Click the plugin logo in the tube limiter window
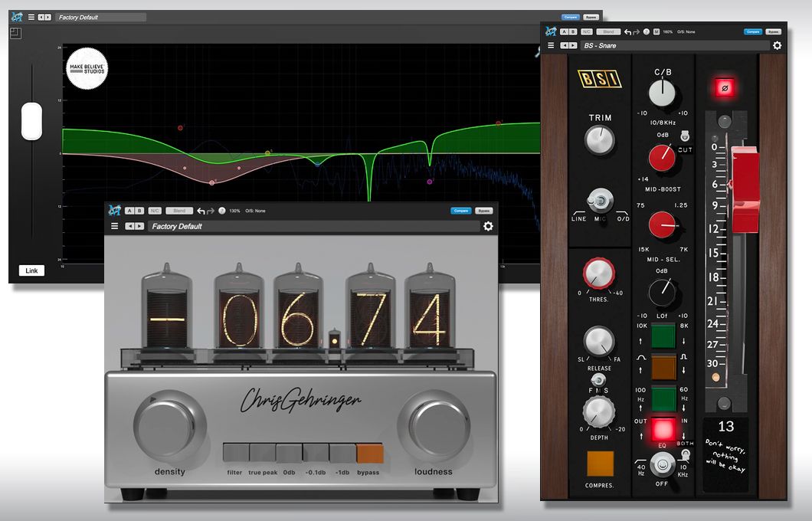The image size is (812, 521). [x=114, y=210]
